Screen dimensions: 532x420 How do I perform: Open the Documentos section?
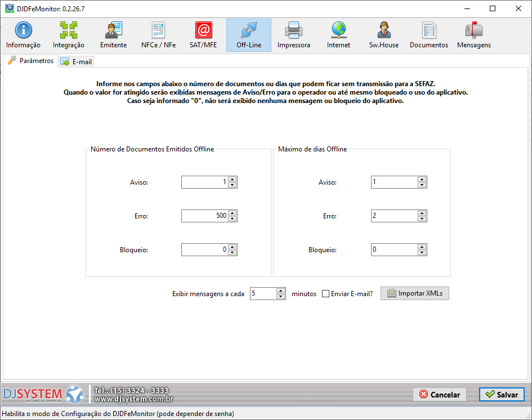(429, 35)
